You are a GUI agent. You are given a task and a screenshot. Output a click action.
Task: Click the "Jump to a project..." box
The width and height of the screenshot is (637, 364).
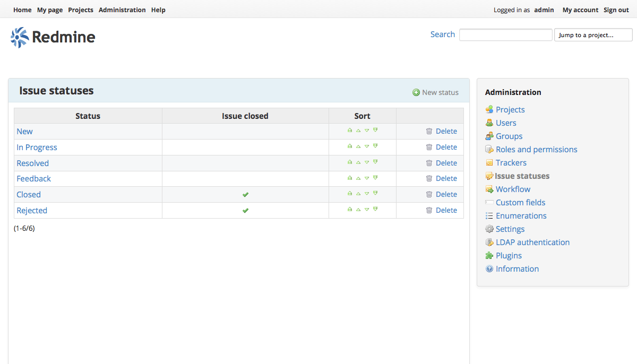[593, 34]
